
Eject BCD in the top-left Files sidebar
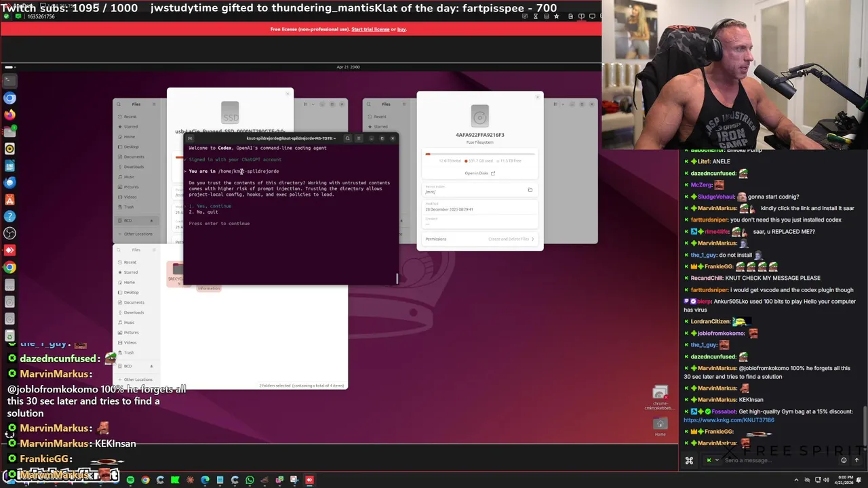pyautogui.click(x=151, y=221)
